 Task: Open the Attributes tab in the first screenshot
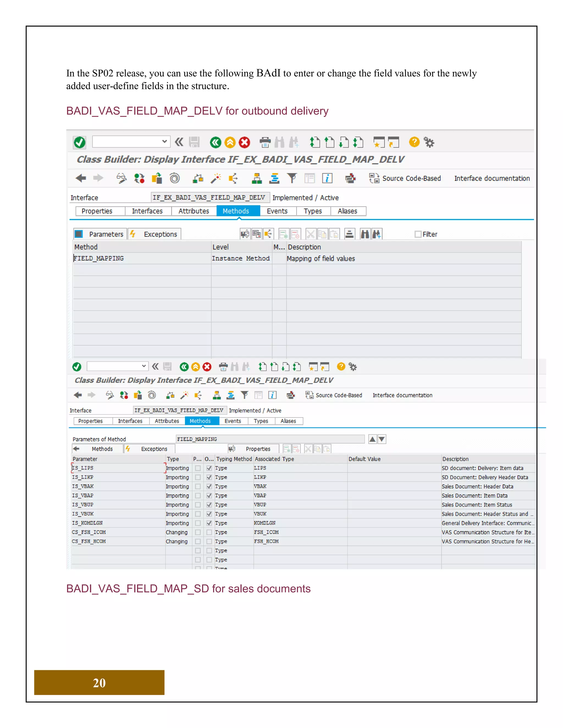click(194, 211)
